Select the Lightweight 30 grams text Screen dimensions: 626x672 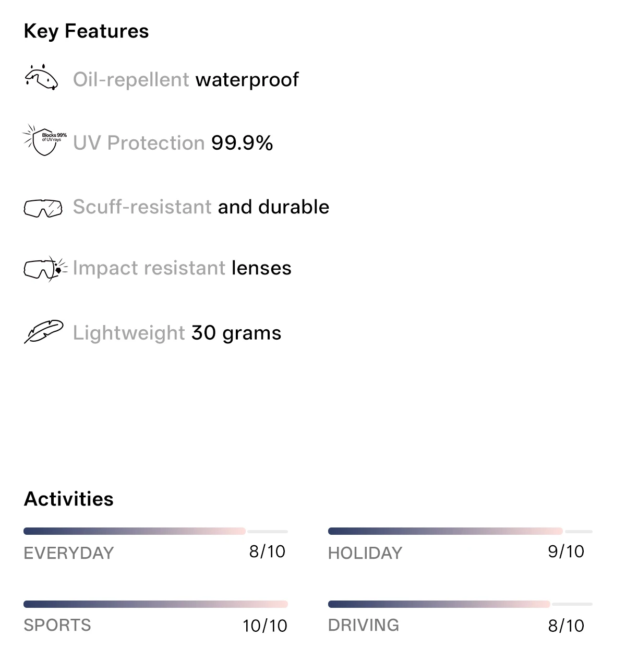click(x=177, y=333)
